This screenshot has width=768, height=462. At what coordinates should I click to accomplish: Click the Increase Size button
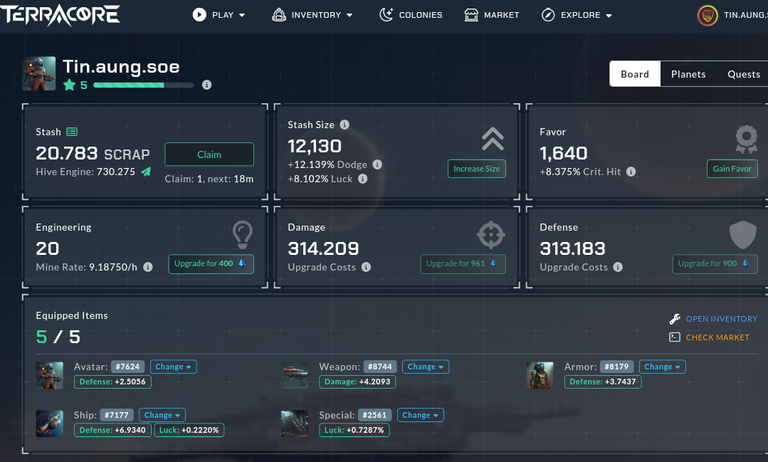tap(477, 169)
